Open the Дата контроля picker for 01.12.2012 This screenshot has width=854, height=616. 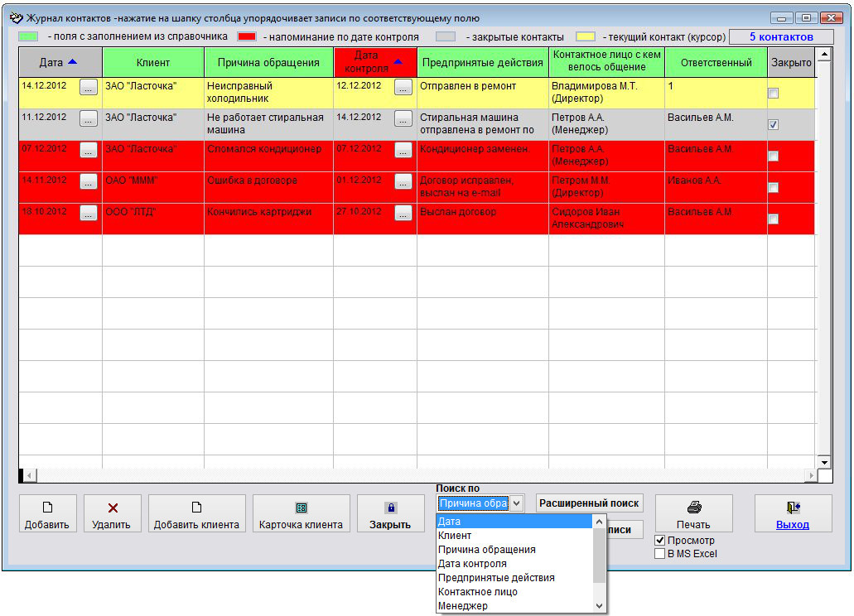click(403, 182)
